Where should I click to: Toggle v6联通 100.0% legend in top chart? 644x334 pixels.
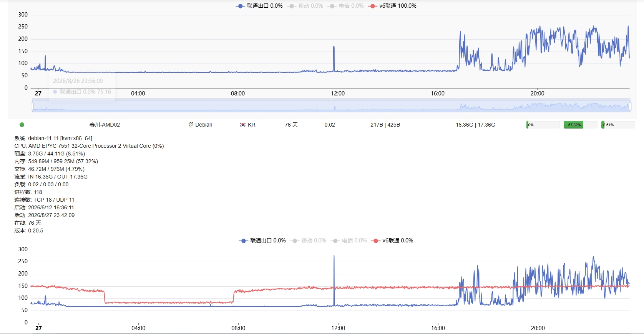pyautogui.click(x=392, y=6)
